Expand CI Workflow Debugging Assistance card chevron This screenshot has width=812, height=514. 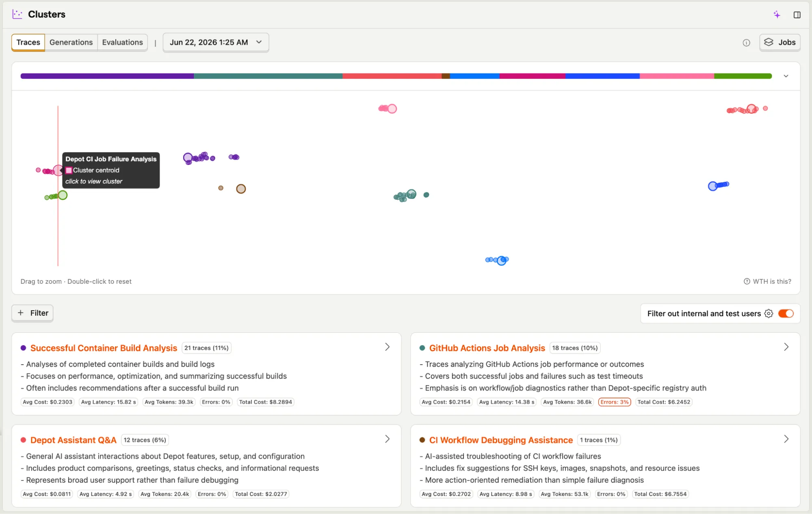pos(786,439)
